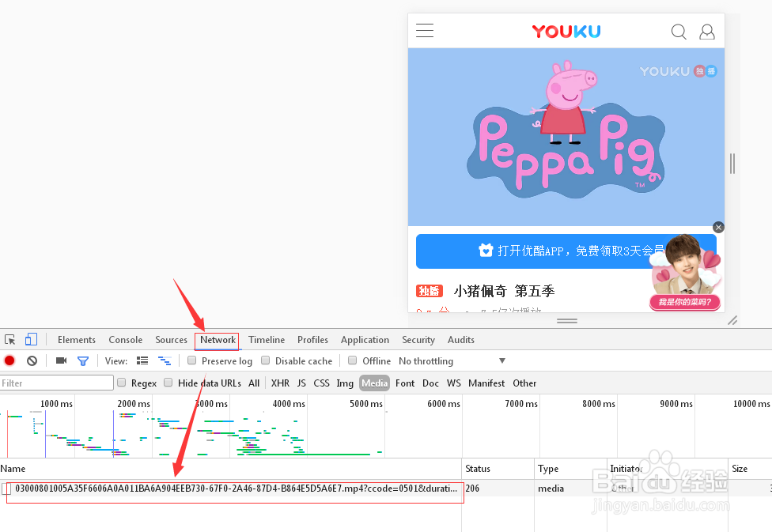
Task: Switch to the Console tab
Action: pos(126,340)
